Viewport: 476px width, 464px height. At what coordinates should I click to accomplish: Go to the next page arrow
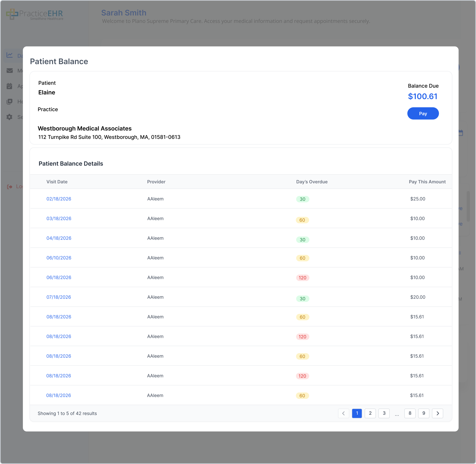tap(438, 413)
